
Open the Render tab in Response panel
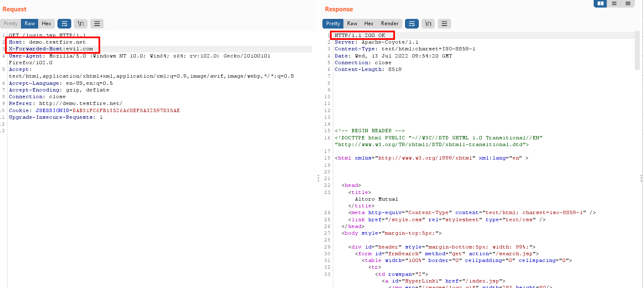[390, 24]
